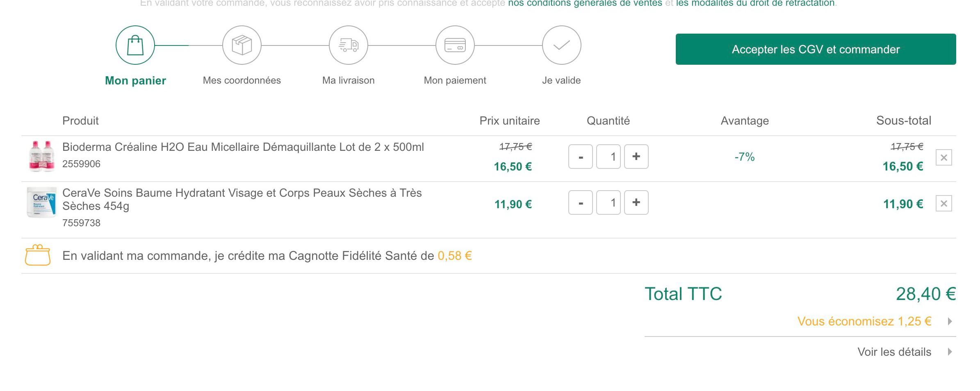Click the delivery truck step icon
This screenshot has height=391, width=980.
click(x=349, y=45)
